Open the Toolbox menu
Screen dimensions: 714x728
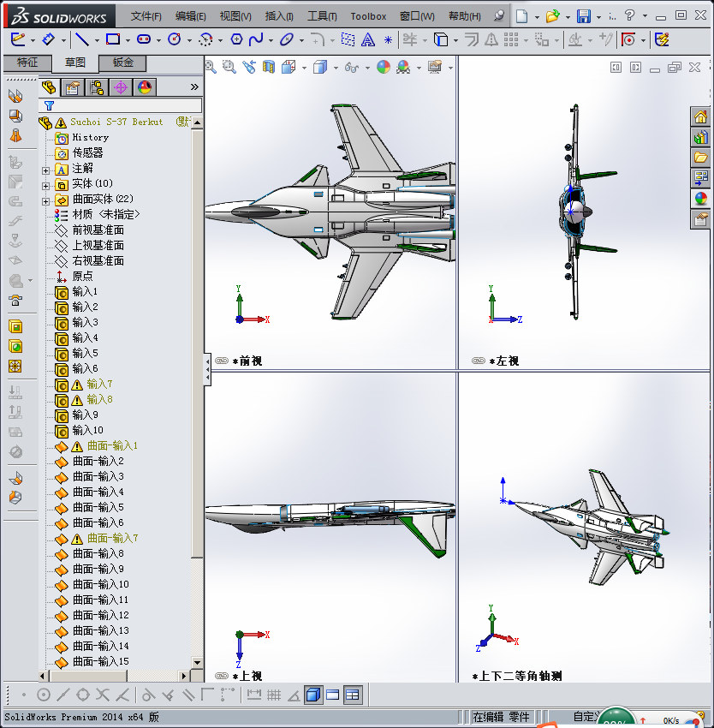(x=368, y=16)
